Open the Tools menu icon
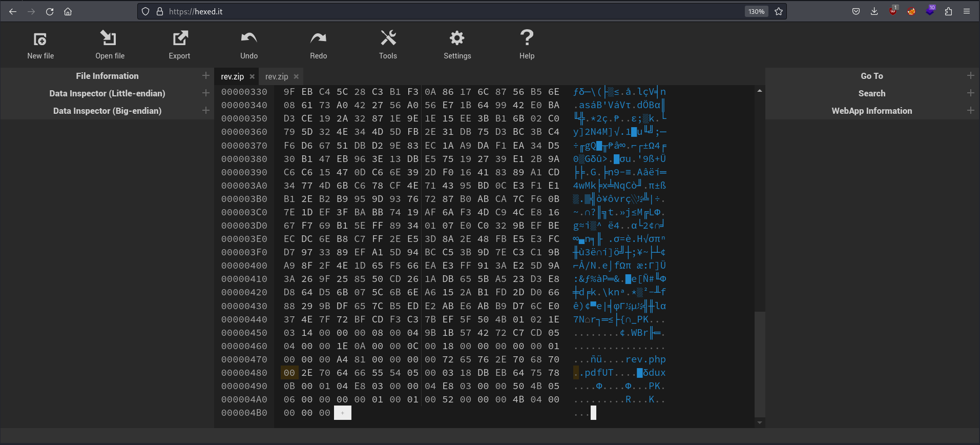Viewport: 980px width, 445px height. (x=388, y=38)
